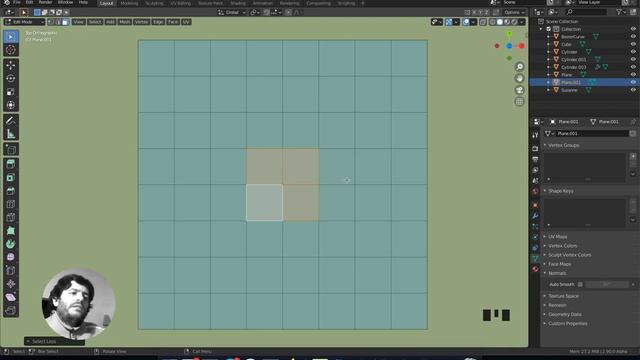Enable vertex select mode
Viewport: 640px width, 360px height.
(x=51, y=22)
